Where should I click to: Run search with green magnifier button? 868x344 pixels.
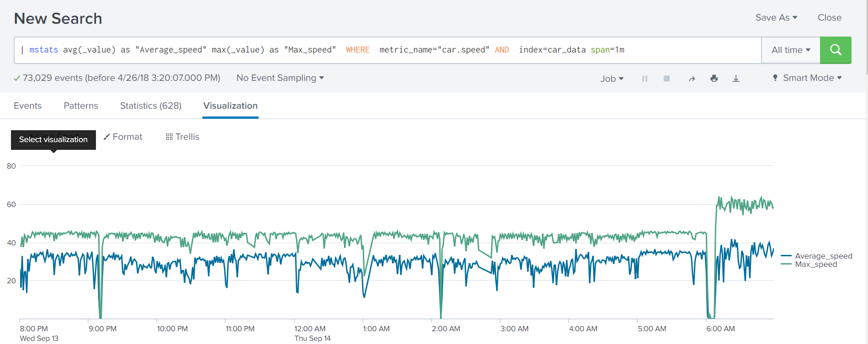pos(836,50)
